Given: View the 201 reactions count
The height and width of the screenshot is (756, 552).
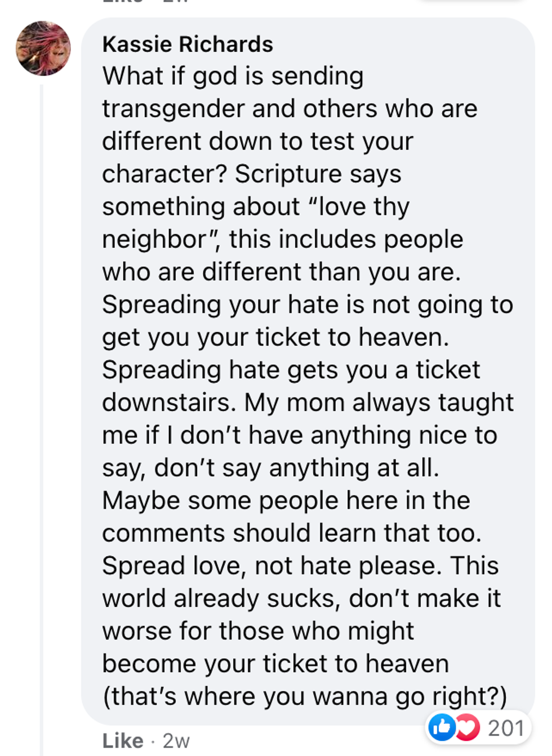Looking at the screenshot, I should [506, 728].
